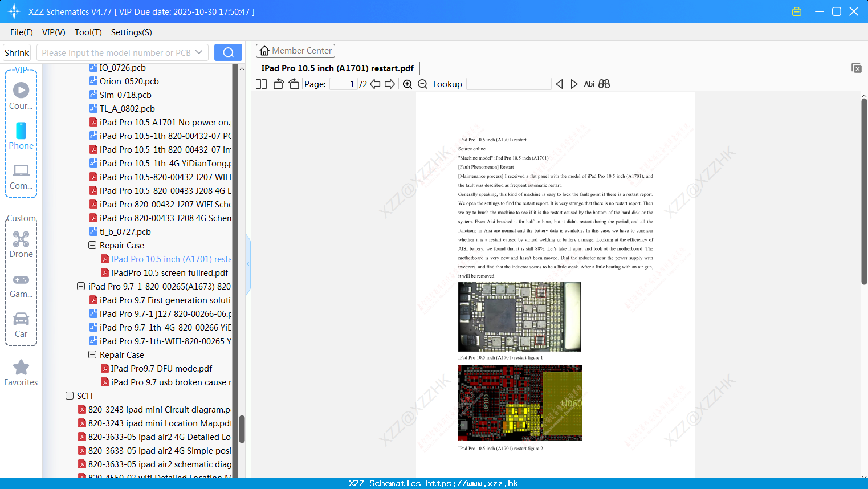Click the Shrink button
The height and width of the screenshot is (489, 868).
[17, 52]
